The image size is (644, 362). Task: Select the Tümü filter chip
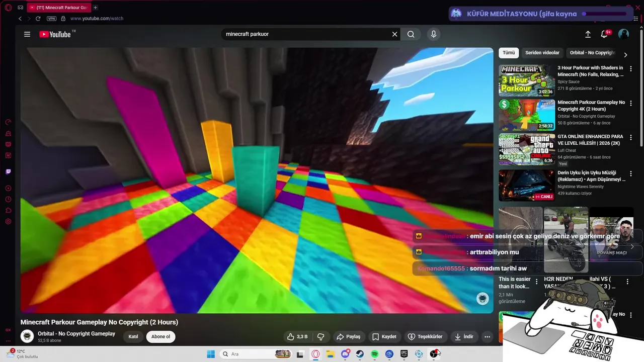509,53
